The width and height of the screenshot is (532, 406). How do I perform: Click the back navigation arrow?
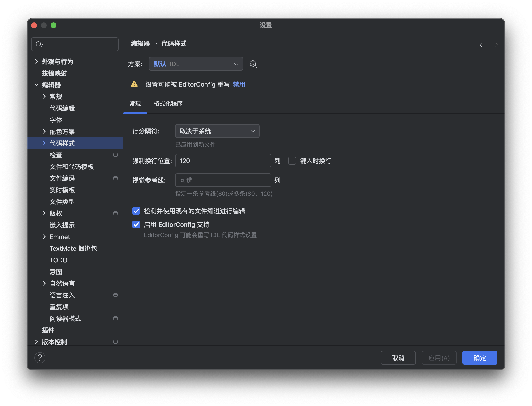coord(482,45)
